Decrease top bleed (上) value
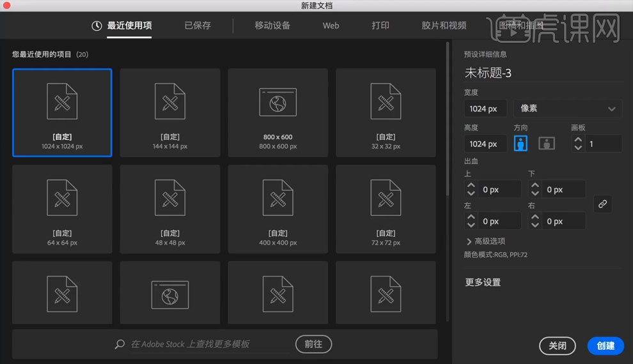Screen dimensions: 633x364 [471, 193]
